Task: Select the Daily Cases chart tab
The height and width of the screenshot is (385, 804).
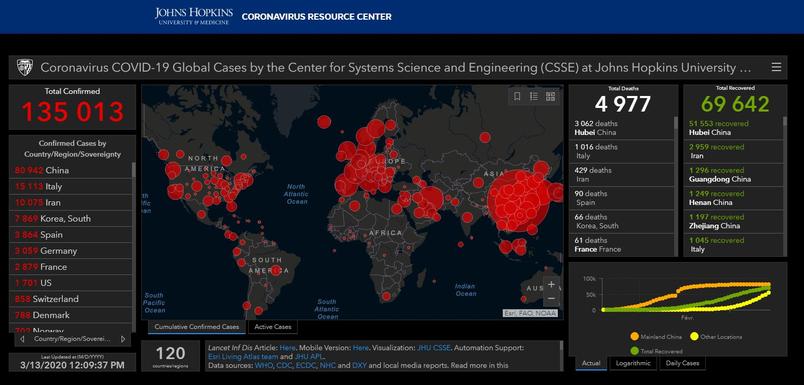Action: (682, 363)
